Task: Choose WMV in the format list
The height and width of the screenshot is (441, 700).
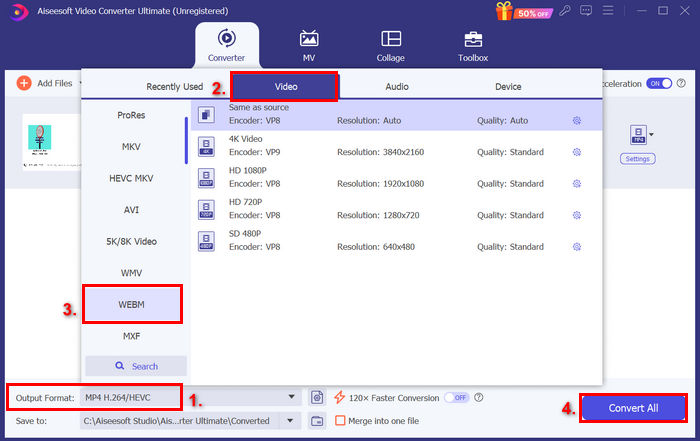Action: coord(131,273)
